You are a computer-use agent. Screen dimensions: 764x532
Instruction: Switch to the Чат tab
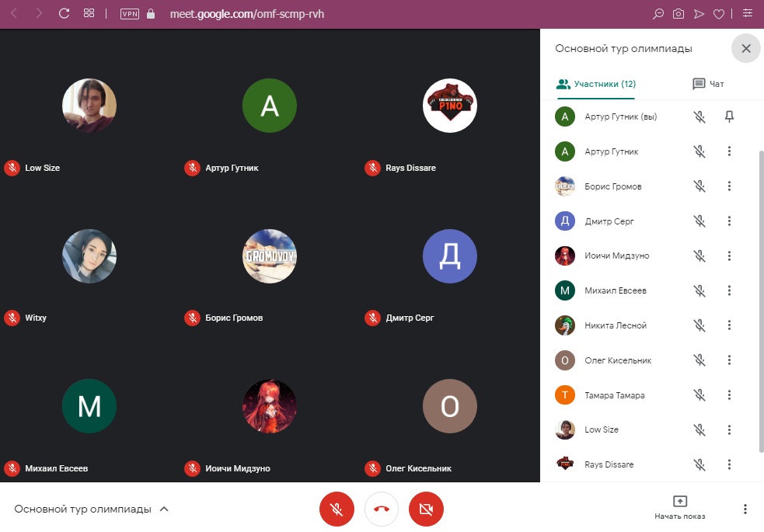708,84
